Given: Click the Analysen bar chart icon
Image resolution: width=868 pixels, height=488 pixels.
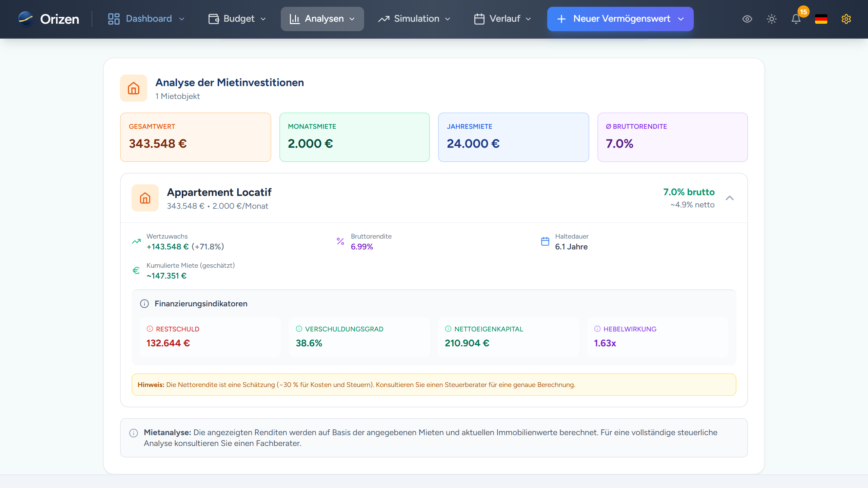Looking at the screenshot, I should 295,19.
